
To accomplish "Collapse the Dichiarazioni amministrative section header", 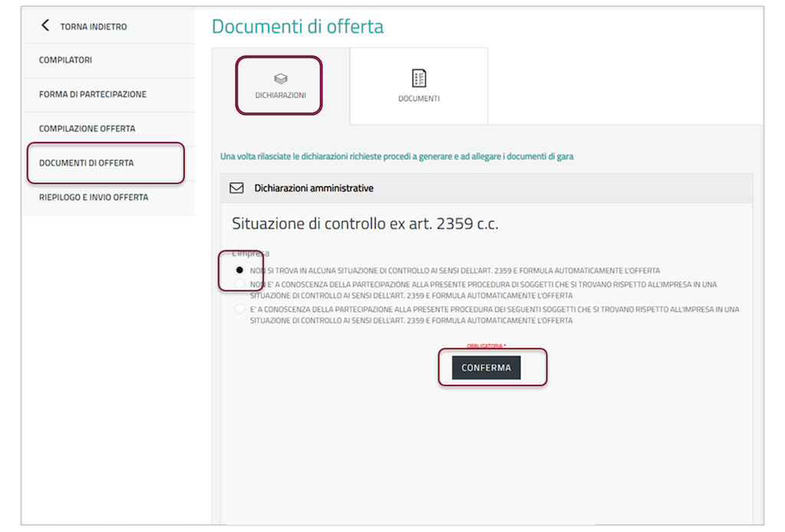I will click(x=486, y=188).
